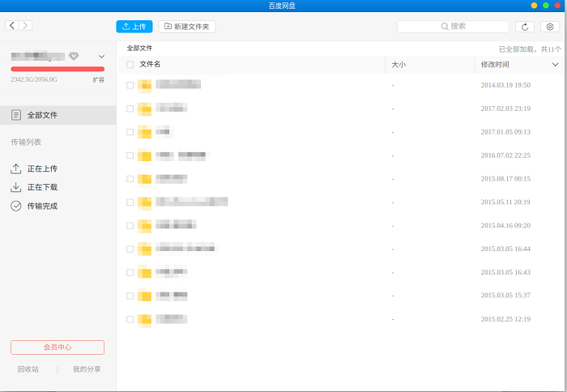
Task: Check the folder dated 2015.03.05 15:37
Action: point(130,296)
